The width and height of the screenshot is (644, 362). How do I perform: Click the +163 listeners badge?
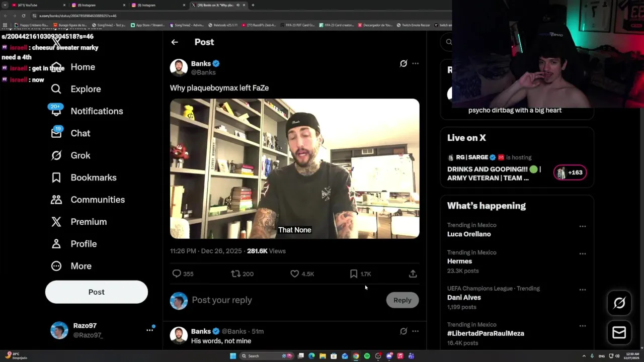tap(570, 172)
